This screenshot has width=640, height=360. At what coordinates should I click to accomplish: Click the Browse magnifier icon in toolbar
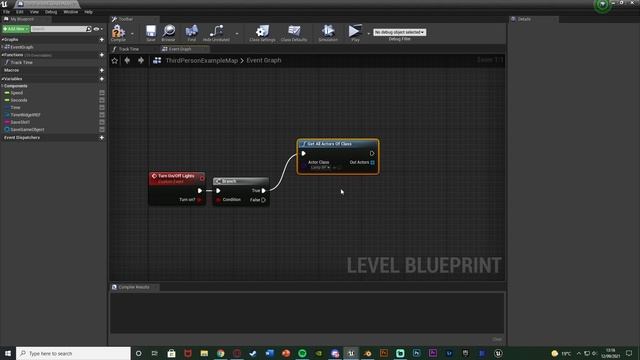pos(168,32)
